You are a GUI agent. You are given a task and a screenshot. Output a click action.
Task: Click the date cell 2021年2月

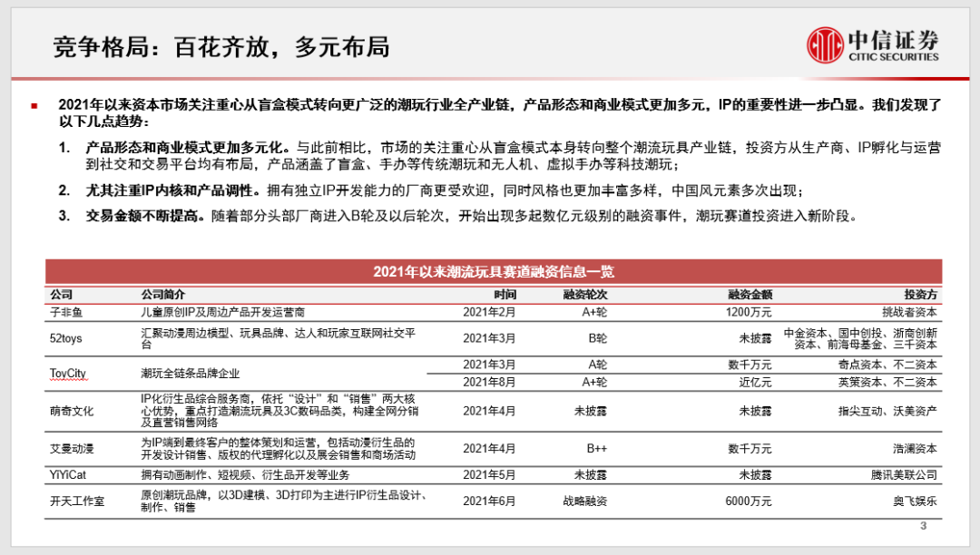point(489,312)
